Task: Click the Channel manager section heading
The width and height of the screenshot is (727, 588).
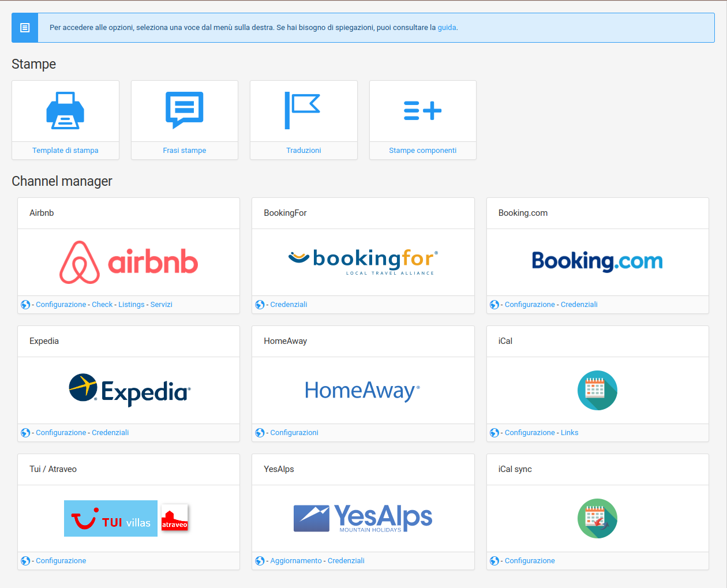Action: (62, 181)
